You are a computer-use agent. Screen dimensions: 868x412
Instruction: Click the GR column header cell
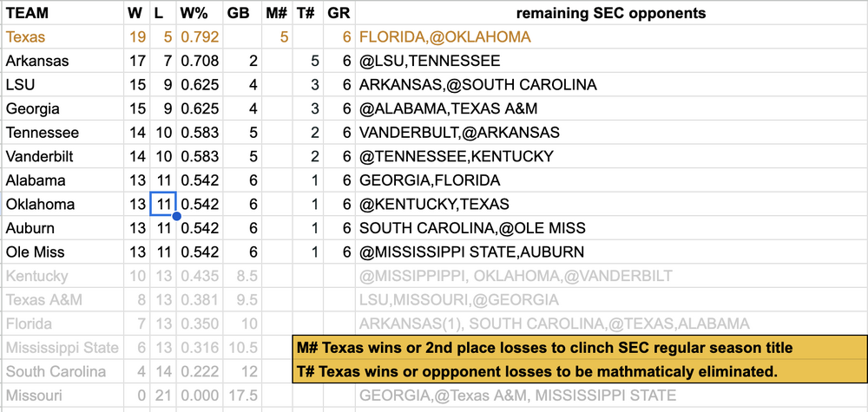click(x=339, y=13)
